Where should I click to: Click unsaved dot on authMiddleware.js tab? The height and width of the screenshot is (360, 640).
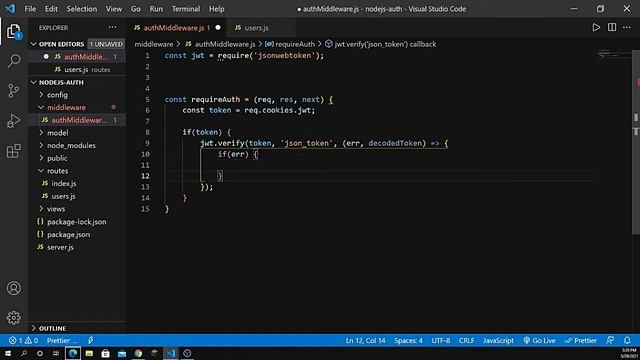pyautogui.click(x=218, y=28)
